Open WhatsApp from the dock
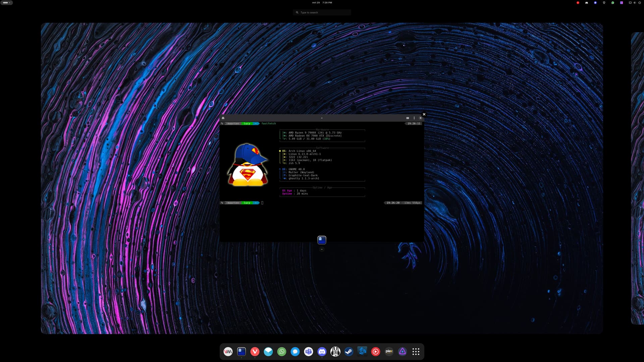The width and height of the screenshot is (644, 362). (282, 352)
